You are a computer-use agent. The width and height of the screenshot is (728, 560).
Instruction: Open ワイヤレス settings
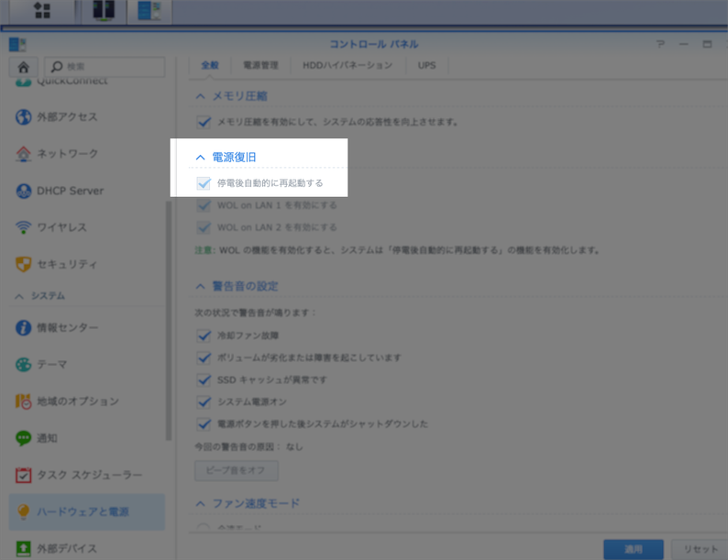[61, 227]
